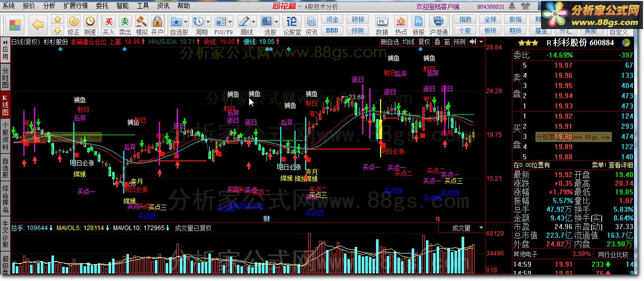The width and height of the screenshot is (644, 281).
Task: Open the 工具 menu
Action: click(x=143, y=6)
